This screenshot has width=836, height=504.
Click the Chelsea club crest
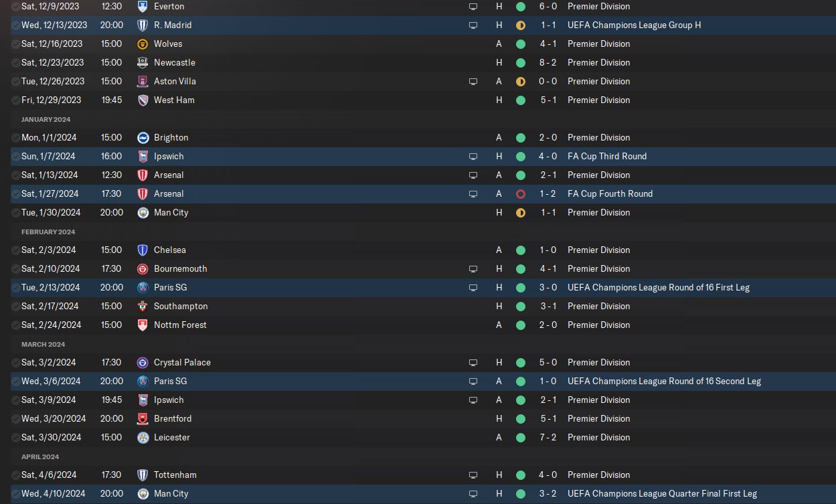(x=143, y=250)
